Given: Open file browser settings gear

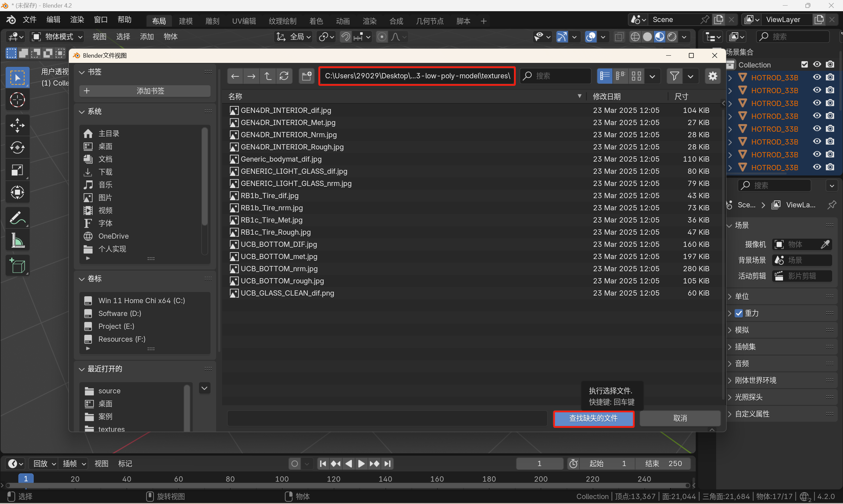Looking at the screenshot, I should tap(713, 76).
